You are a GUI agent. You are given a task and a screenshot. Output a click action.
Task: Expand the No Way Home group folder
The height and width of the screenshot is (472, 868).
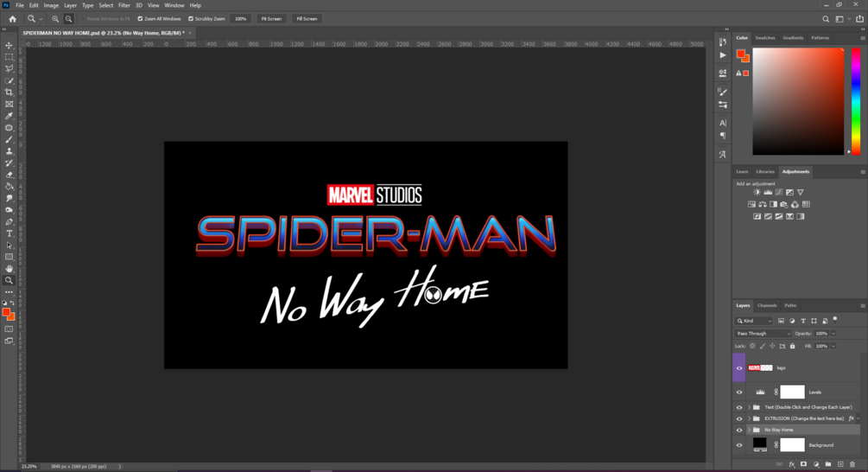pos(749,430)
